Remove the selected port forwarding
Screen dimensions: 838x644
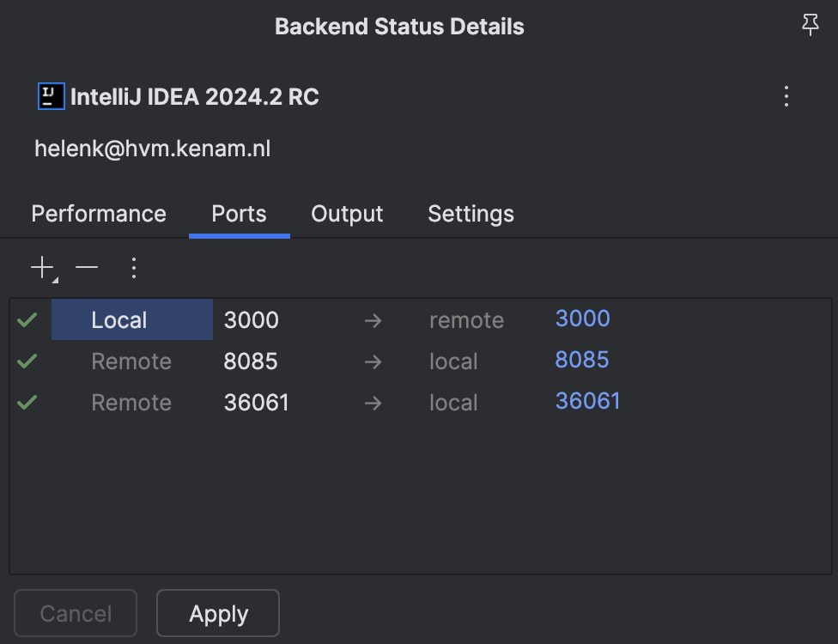pos(87,268)
